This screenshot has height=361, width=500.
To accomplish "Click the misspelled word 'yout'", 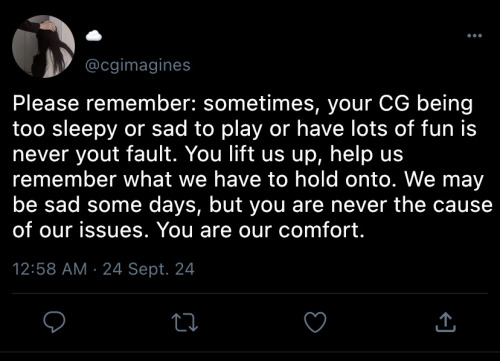I will click(97, 154).
